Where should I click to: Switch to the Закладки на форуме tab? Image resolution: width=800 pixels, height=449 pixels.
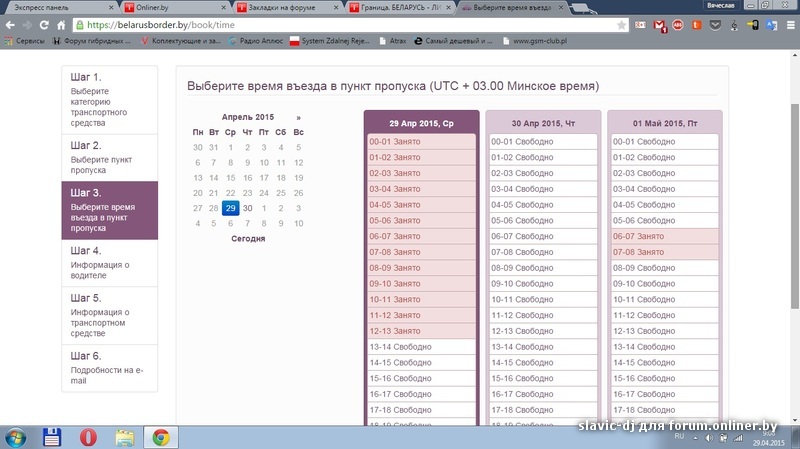pyautogui.click(x=287, y=8)
